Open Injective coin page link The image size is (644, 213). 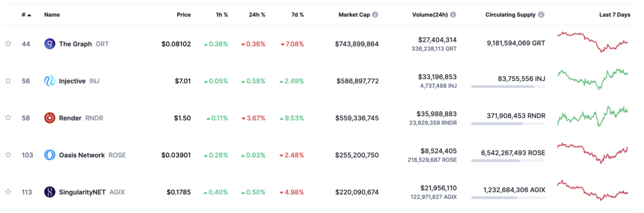click(x=72, y=81)
